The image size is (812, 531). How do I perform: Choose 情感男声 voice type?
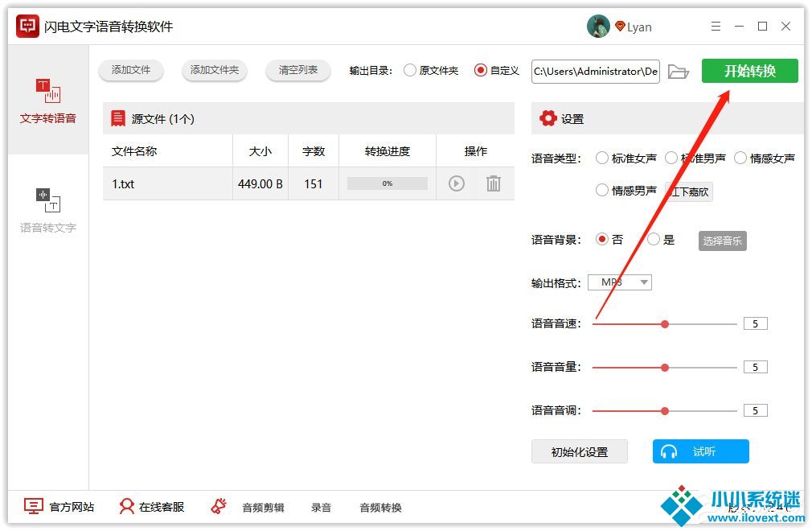click(x=626, y=191)
